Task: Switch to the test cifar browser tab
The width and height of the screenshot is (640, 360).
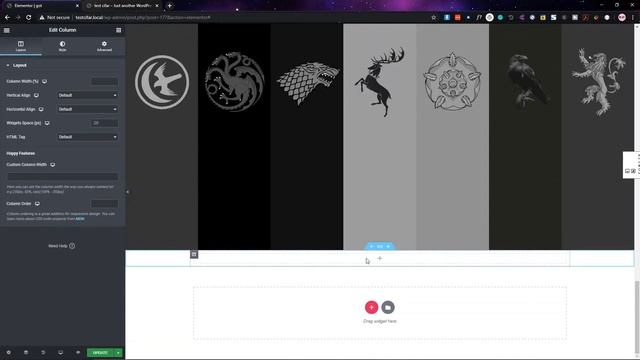Action: [122, 6]
